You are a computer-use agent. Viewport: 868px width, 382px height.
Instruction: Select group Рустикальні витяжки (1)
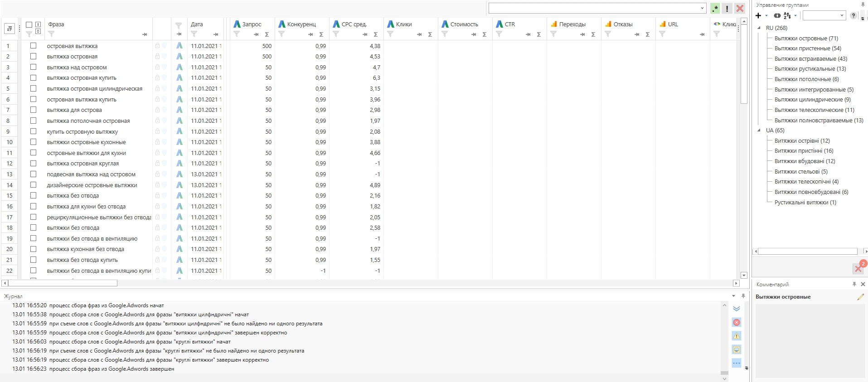(x=805, y=202)
